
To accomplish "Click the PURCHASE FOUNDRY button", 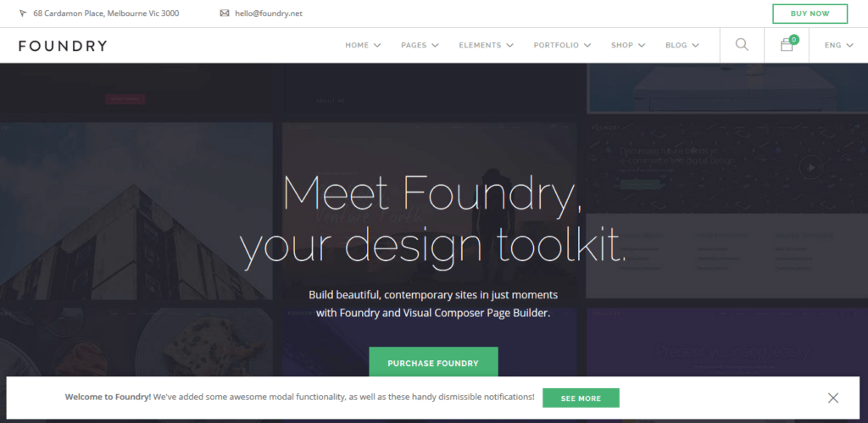I will 433,363.
